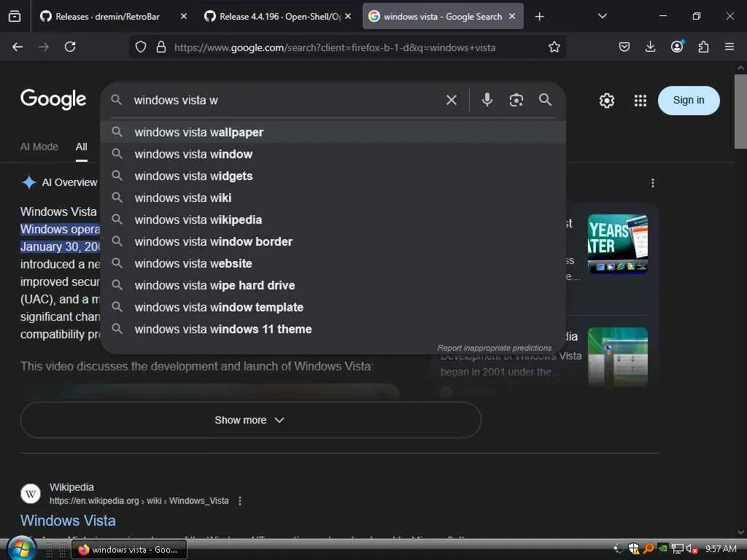Viewport: 747px width, 560px height.
Task: Open Firefox account profile icon
Action: pos(677,47)
